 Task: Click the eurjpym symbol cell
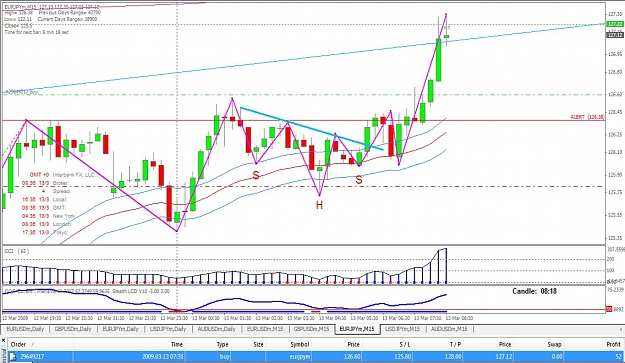pos(300,357)
